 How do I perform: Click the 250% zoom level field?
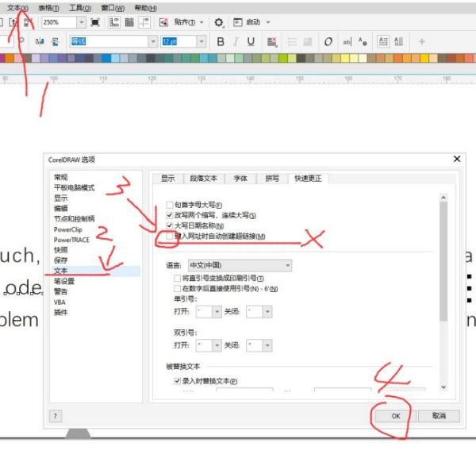pos(59,22)
